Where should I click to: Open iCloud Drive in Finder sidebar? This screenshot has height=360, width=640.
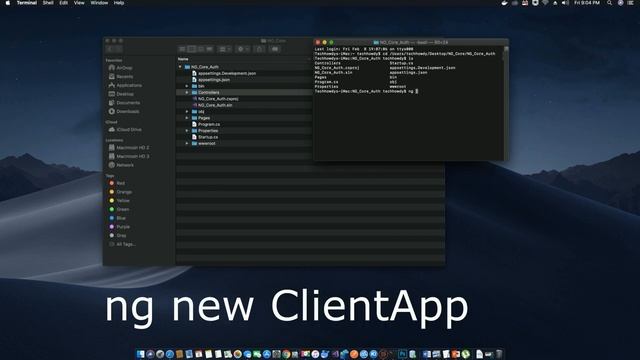point(125,129)
